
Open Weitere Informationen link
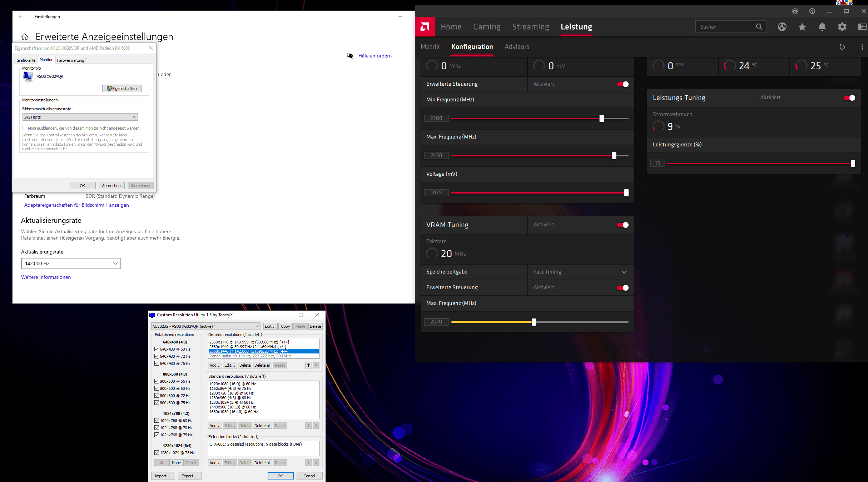click(46, 277)
